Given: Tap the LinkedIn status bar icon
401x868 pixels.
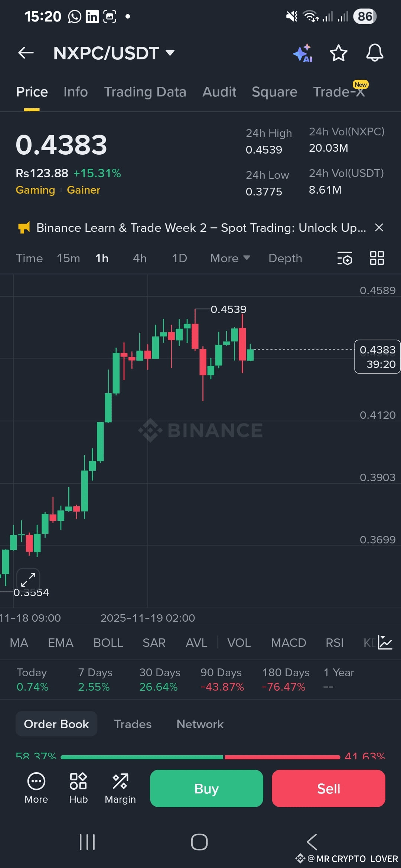Looking at the screenshot, I should point(92,16).
